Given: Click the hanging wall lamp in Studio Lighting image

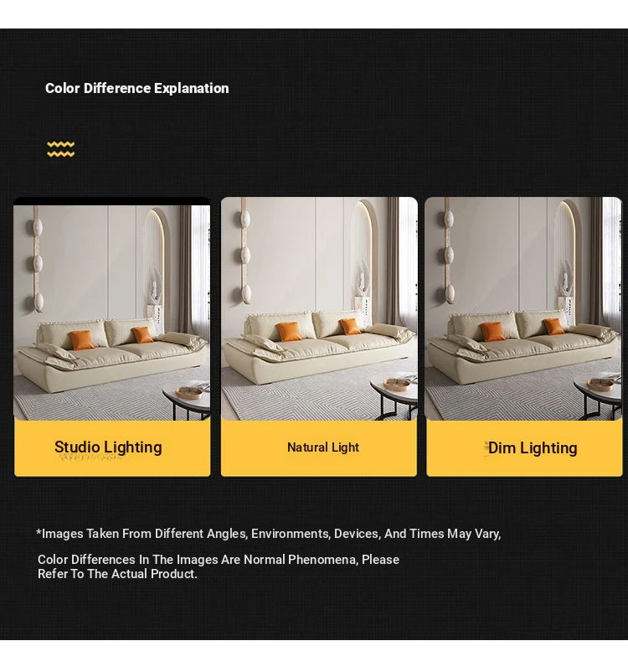Looking at the screenshot, I should pos(38,261).
